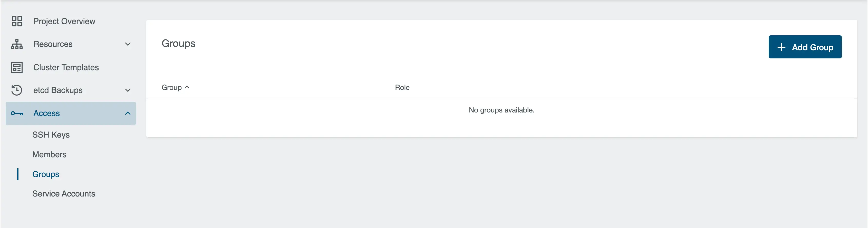Click the Groups page heading

click(x=179, y=43)
